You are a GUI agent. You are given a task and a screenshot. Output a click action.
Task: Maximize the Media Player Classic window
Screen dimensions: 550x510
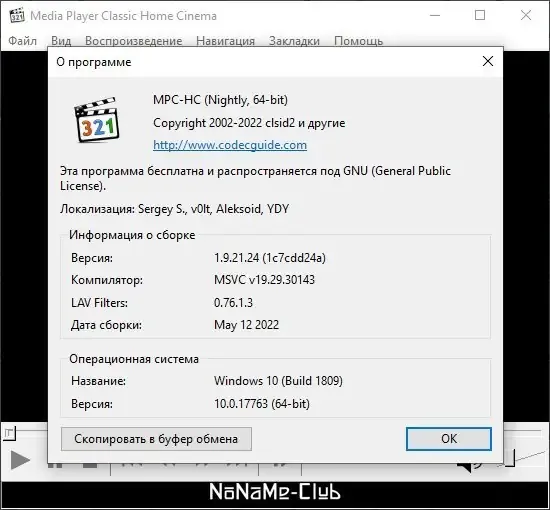pyautogui.click(x=480, y=15)
